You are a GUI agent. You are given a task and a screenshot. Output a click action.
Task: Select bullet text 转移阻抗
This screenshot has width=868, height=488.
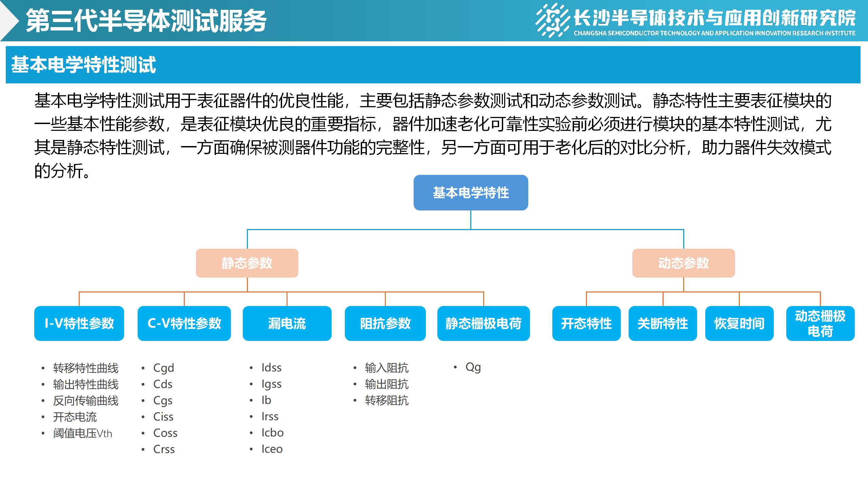point(387,400)
